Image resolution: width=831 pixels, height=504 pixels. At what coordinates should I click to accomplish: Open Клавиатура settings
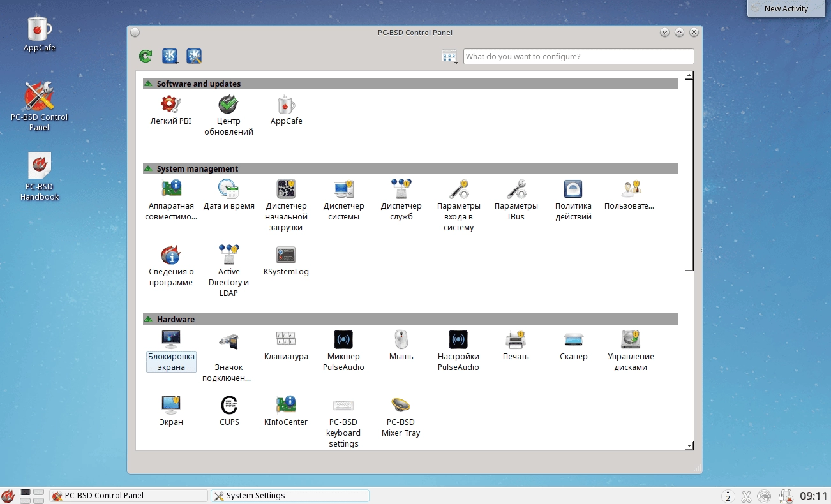(x=286, y=346)
